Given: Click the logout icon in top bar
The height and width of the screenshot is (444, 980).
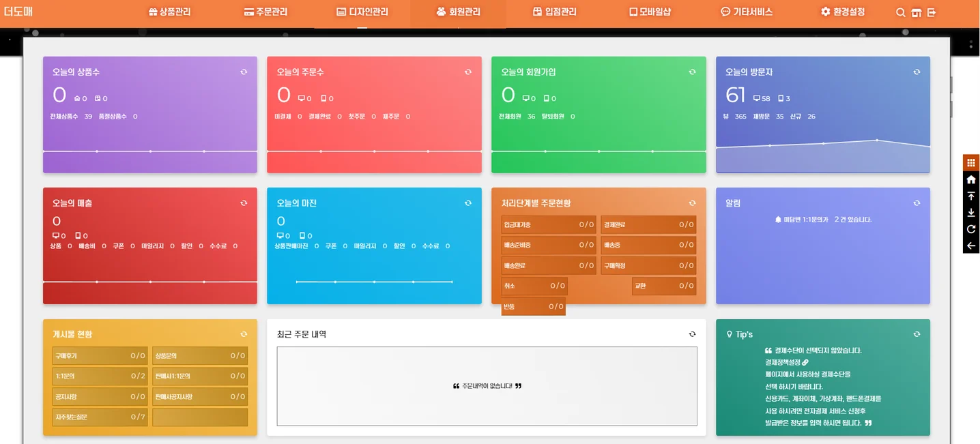Looking at the screenshot, I should click(x=932, y=12).
